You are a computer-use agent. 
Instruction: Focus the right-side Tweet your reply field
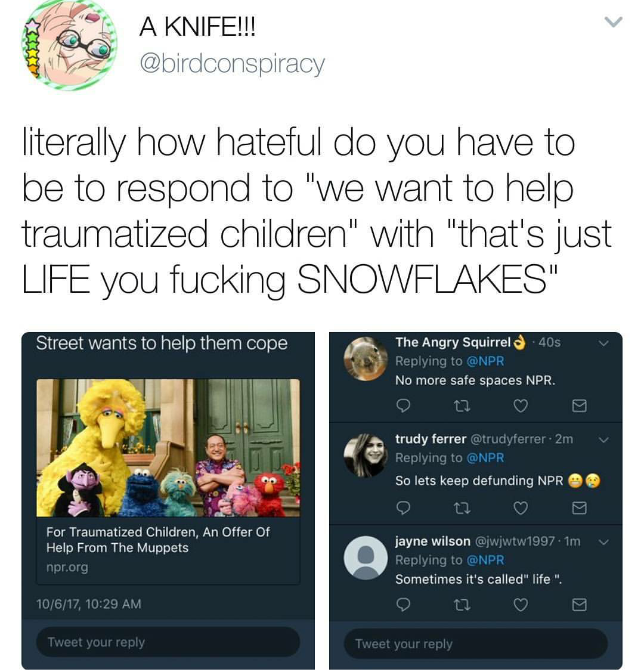coord(476,644)
